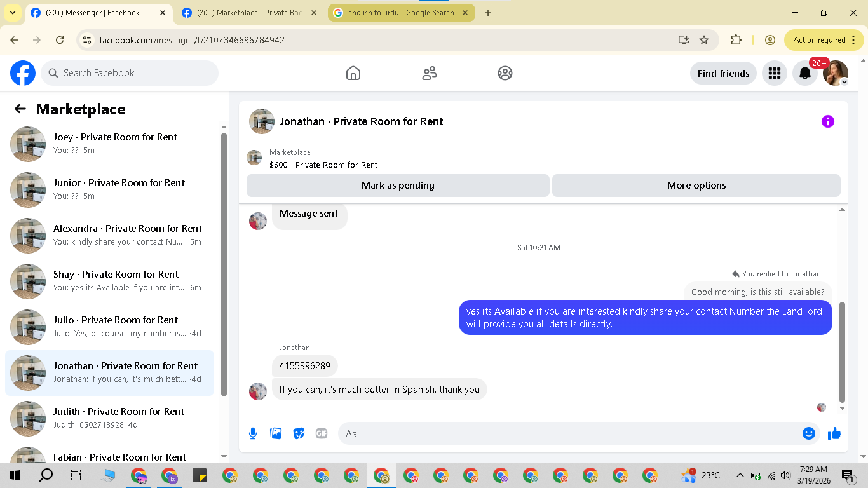The image size is (868, 488).
Task: Click the blue 'yes its Available' message bubble
Action: [646, 317]
